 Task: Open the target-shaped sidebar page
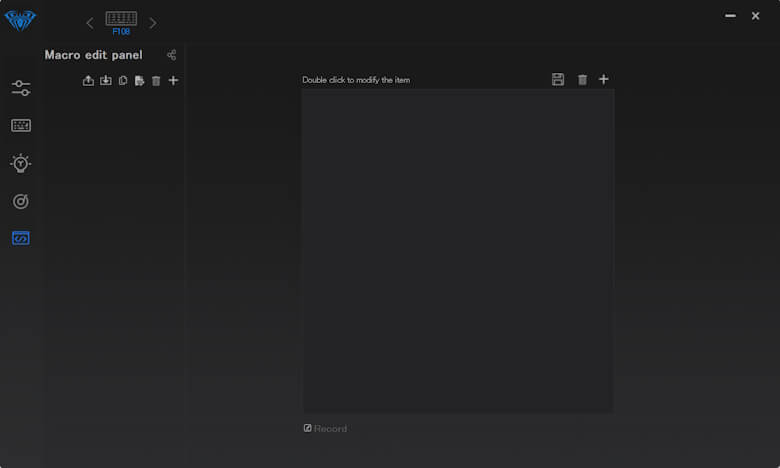[x=21, y=201]
